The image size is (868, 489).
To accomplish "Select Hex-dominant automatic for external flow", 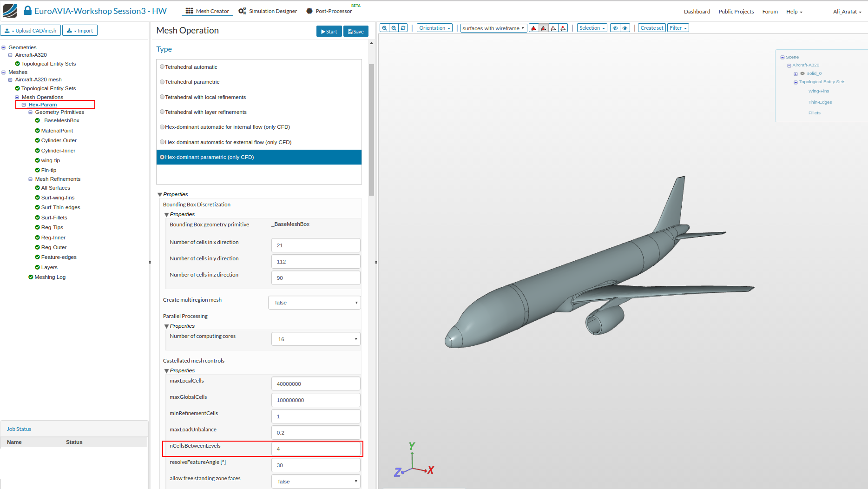I will (x=162, y=142).
